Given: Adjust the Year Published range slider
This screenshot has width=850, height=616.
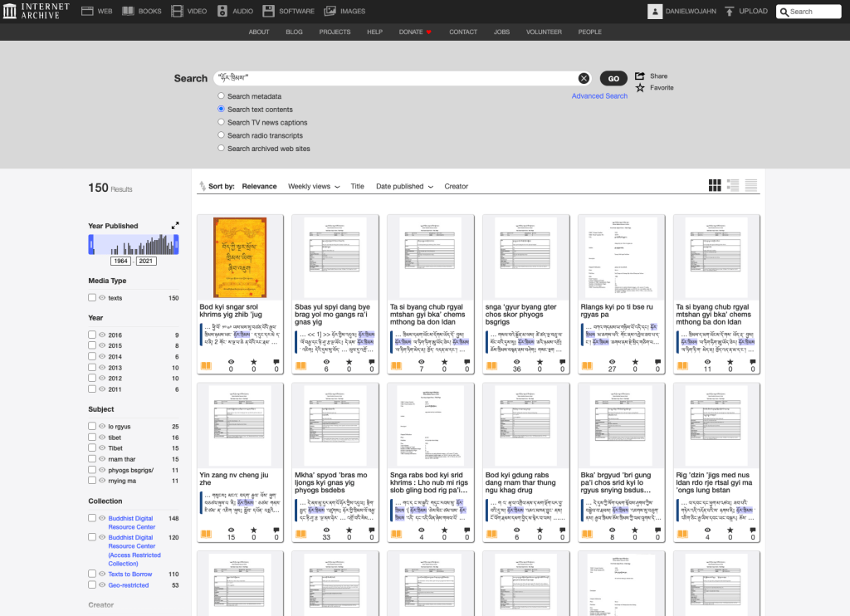Looking at the screenshot, I should [x=91, y=245].
